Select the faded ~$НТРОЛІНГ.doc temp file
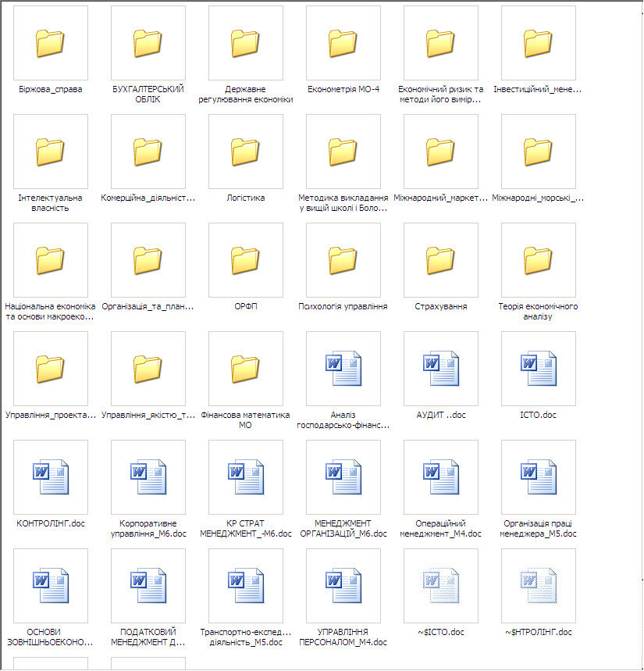The height and width of the screenshot is (671, 644). (x=539, y=586)
